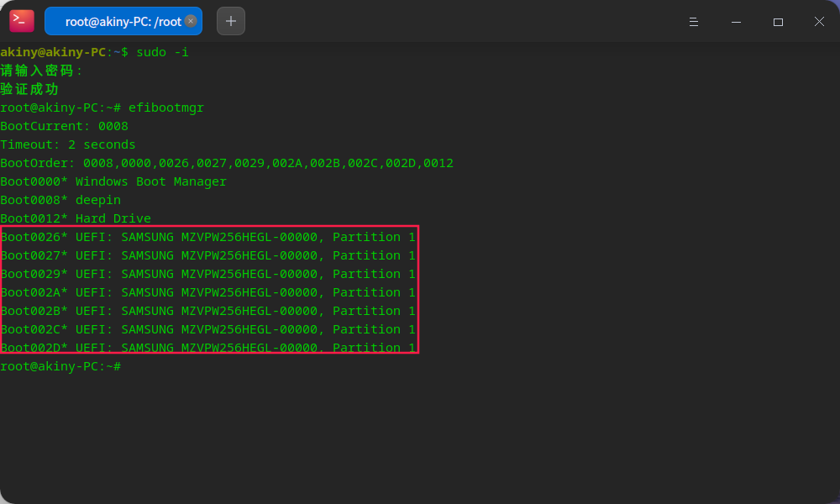
Task: Click the 'sudo -i' command line
Action: click(x=94, y=52)
